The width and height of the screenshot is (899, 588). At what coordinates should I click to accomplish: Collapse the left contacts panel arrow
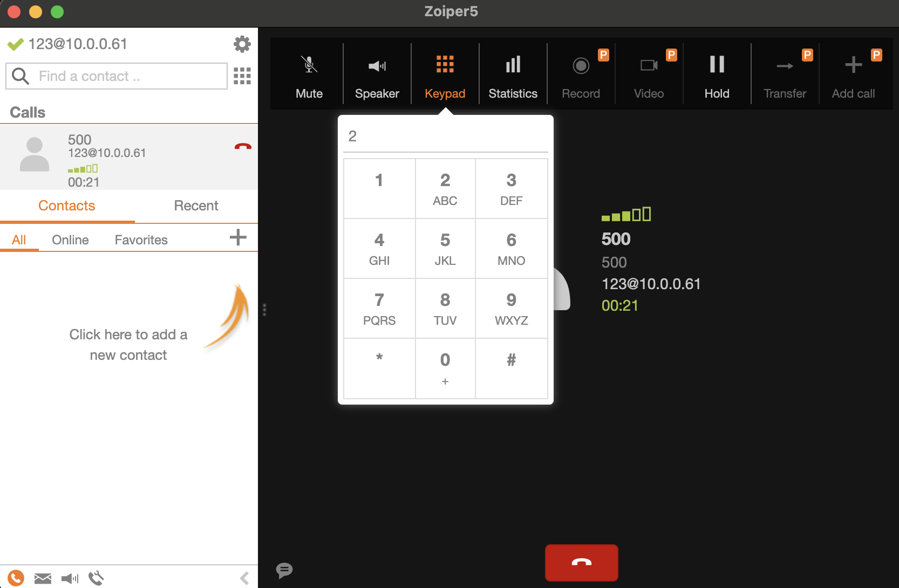point(244,578)
